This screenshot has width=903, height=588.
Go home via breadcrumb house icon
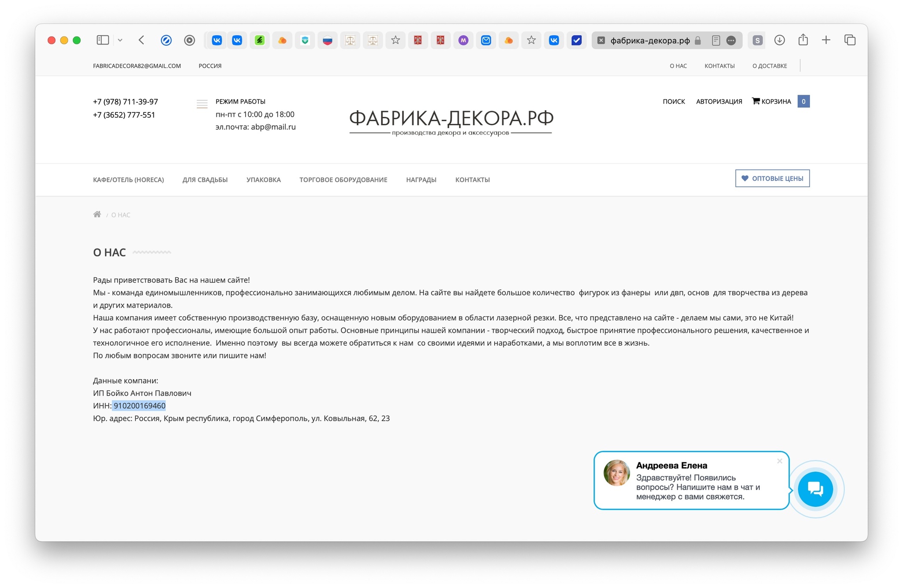click(97, 214)
